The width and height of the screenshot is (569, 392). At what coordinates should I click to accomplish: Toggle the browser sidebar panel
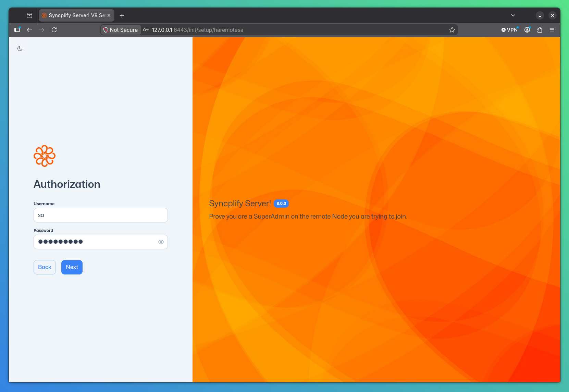pos(17,30)
